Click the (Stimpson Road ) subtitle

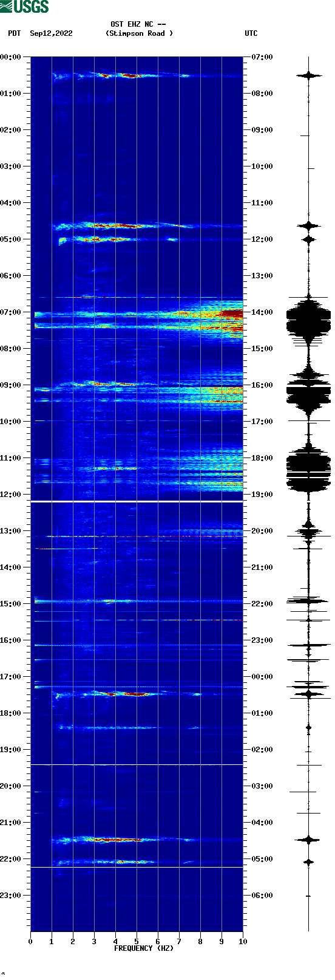(x=139, y=33)
